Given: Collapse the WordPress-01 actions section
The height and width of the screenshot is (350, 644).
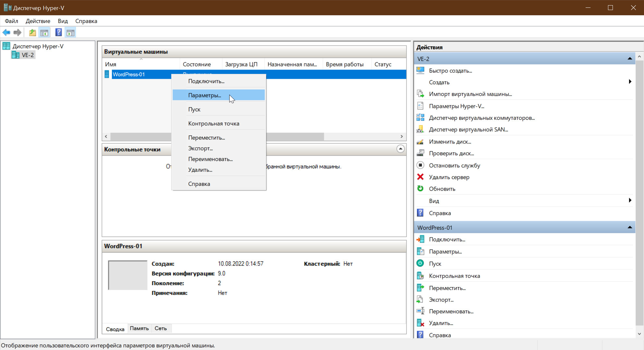Looking at the screenshot, I should 630,227.
